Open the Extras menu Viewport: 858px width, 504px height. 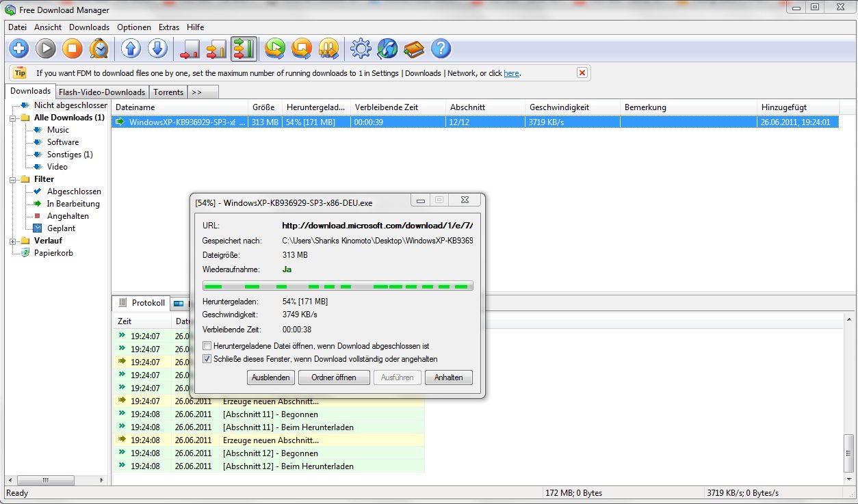[169, 27]
